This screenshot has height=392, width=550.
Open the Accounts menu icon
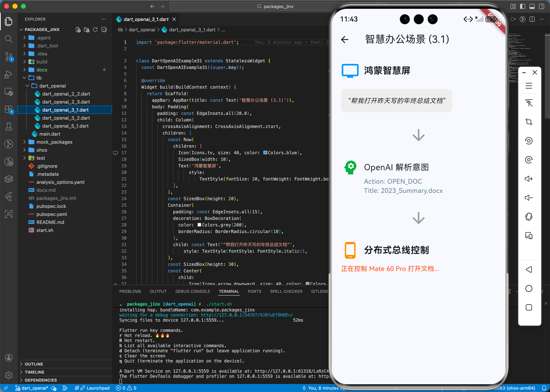[x=9, y=358]
